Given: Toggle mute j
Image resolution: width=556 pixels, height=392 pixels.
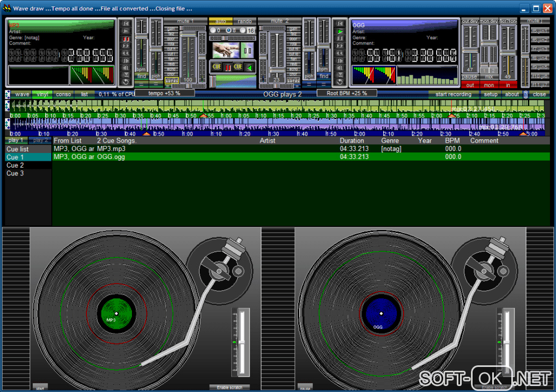Looking at the screenshot, I should click(x=535, y=21).
